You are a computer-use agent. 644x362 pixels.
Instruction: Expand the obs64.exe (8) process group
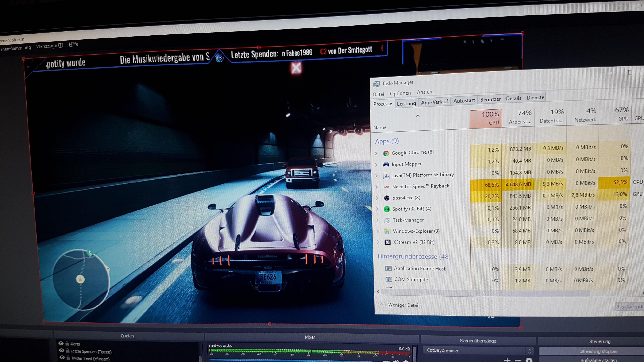click(x=377, y=198)
